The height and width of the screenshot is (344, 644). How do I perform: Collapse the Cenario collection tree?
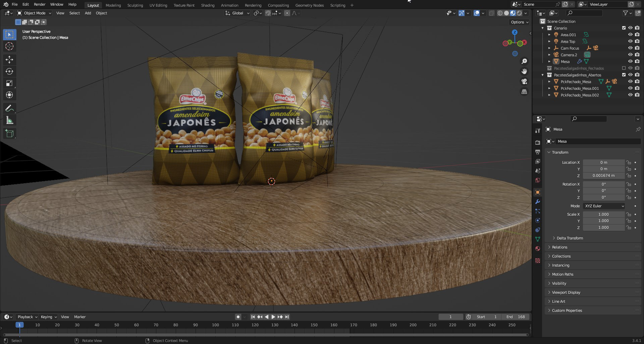542,28
